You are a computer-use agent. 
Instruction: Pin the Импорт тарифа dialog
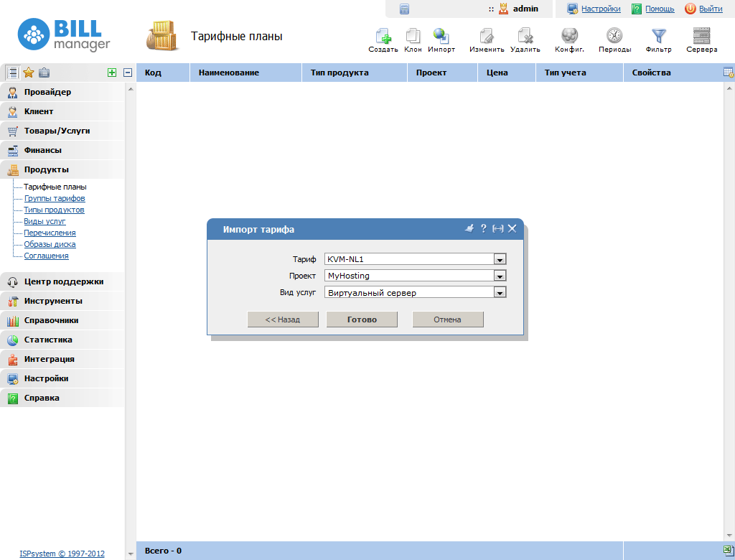[469, 228]
